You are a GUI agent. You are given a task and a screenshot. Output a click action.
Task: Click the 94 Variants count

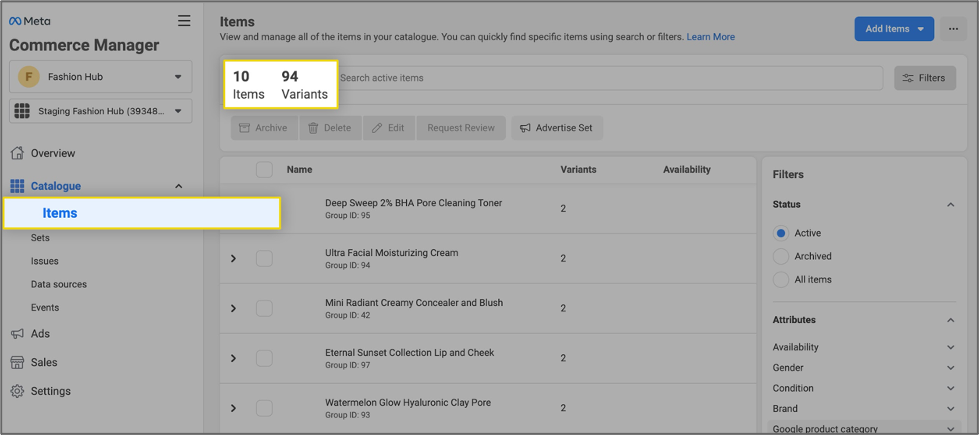[x=304, y=86]
